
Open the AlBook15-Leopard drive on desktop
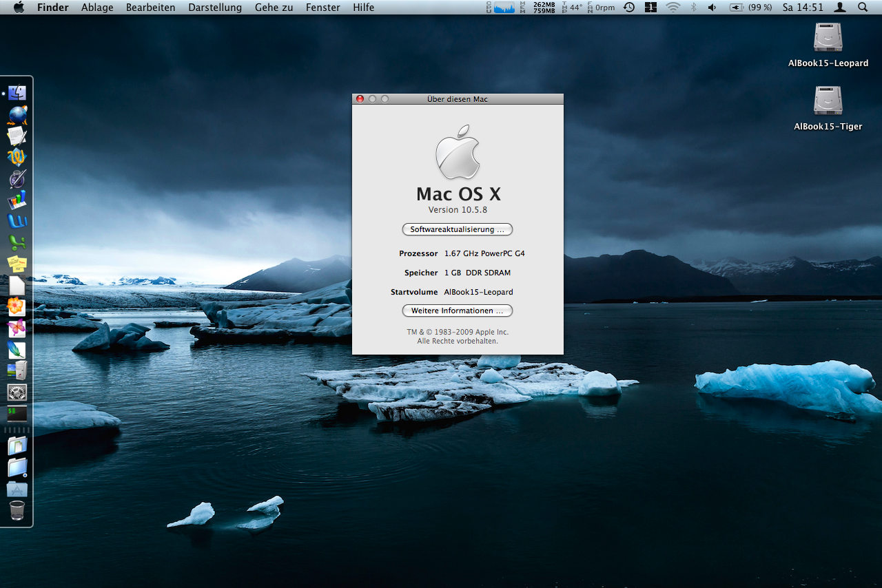click(x=828, y=38)
